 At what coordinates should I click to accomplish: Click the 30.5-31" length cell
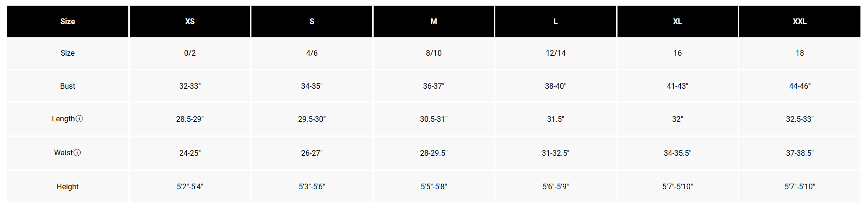coord(434,119)
